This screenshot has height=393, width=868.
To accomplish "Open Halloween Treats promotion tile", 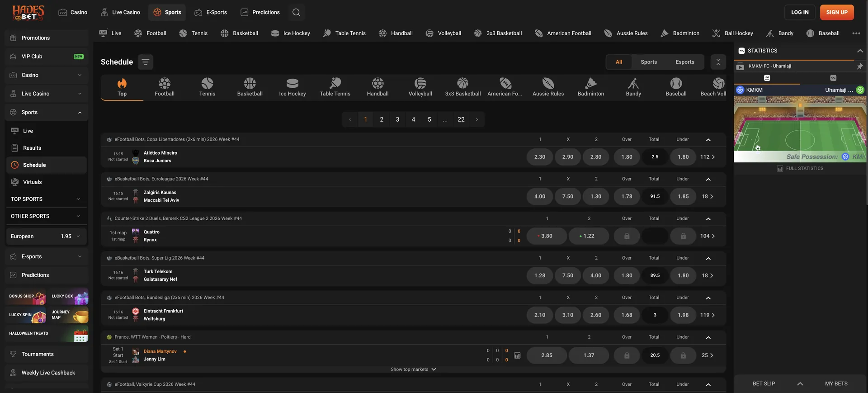I will click(x=47, y=333).
